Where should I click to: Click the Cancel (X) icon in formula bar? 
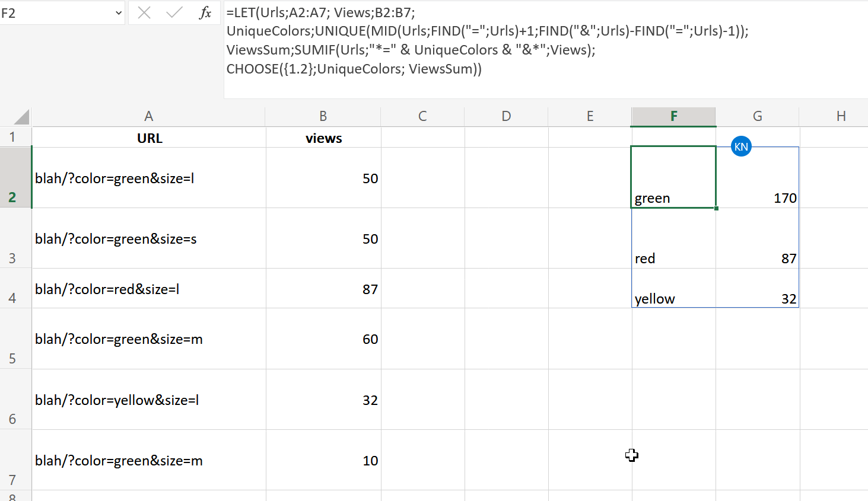[x=144, y=12]
